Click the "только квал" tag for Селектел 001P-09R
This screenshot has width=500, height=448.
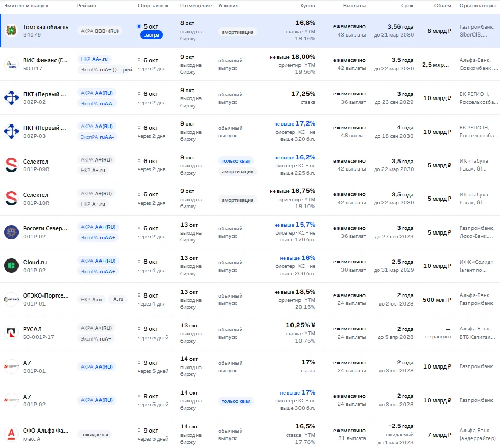[x=236, y=161]
